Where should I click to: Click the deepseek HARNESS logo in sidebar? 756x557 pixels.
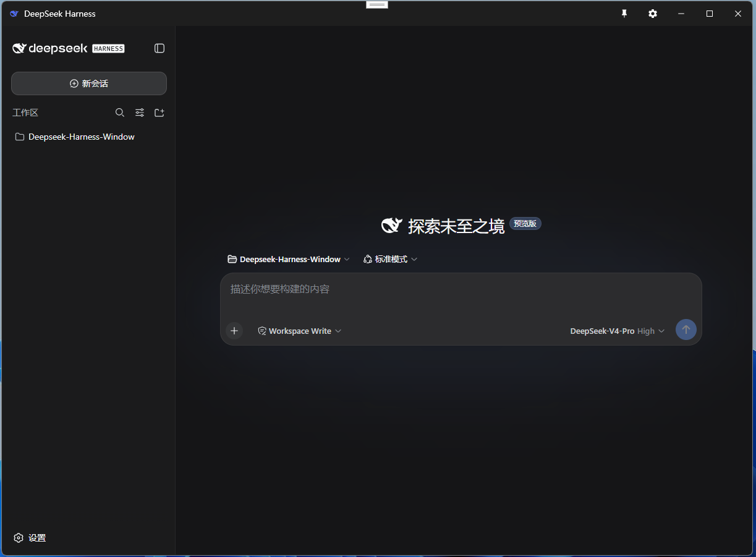(x=69, y=48)
